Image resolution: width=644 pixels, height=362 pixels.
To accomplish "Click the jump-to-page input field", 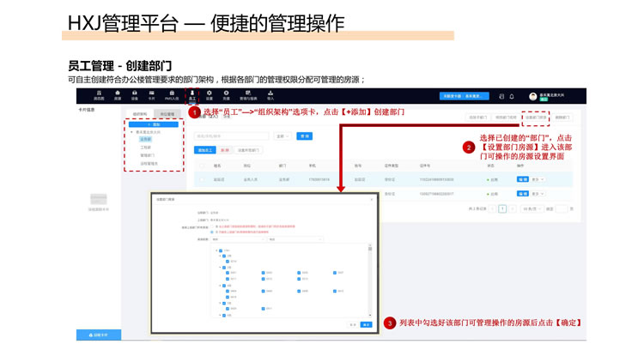I will point(562,209).
